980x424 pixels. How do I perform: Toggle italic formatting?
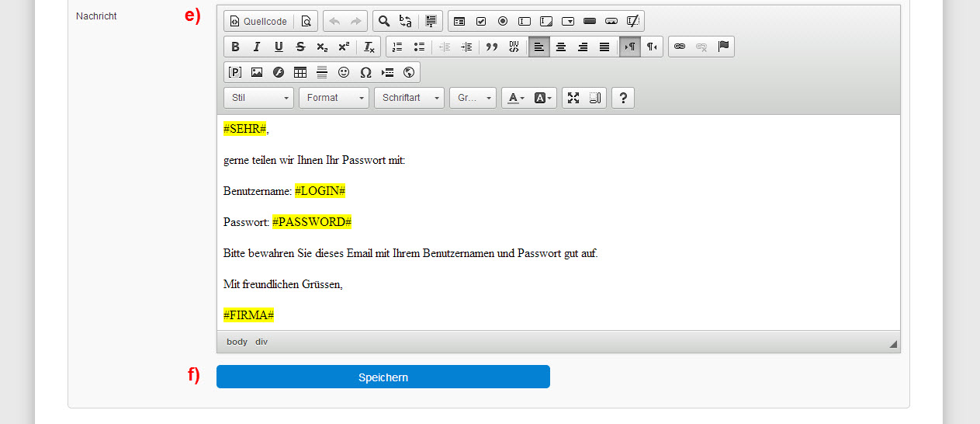(257, 47)
